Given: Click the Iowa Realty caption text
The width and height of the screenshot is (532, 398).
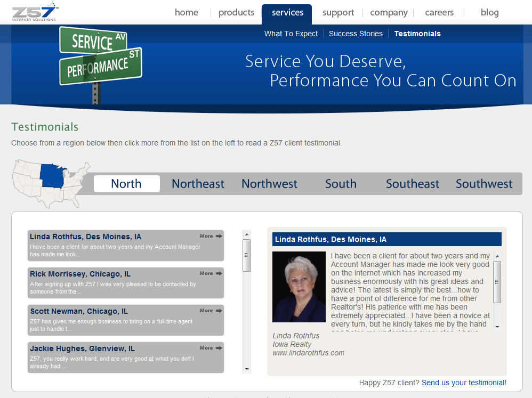Looking at the screenshot, I should click(292, 344).
